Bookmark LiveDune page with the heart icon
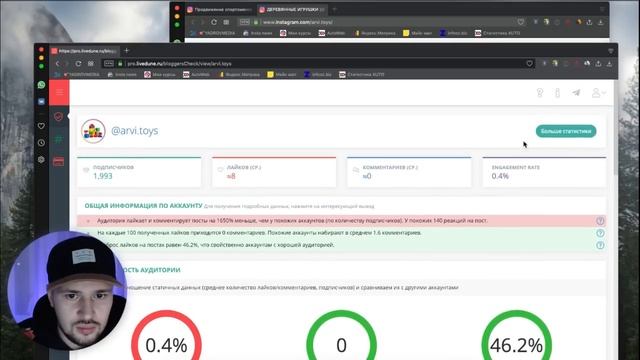640x360 pixels. coord(529,64)
